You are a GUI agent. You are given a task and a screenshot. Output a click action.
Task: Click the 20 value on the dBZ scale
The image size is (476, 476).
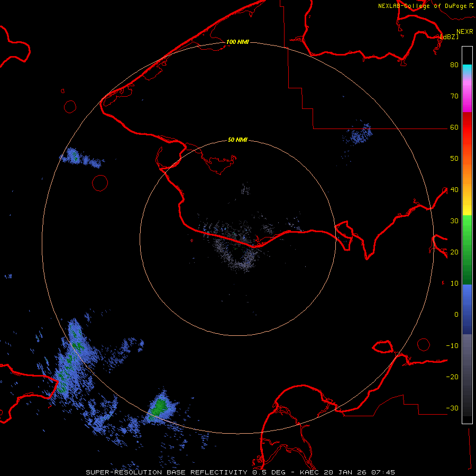pos(454,252)
